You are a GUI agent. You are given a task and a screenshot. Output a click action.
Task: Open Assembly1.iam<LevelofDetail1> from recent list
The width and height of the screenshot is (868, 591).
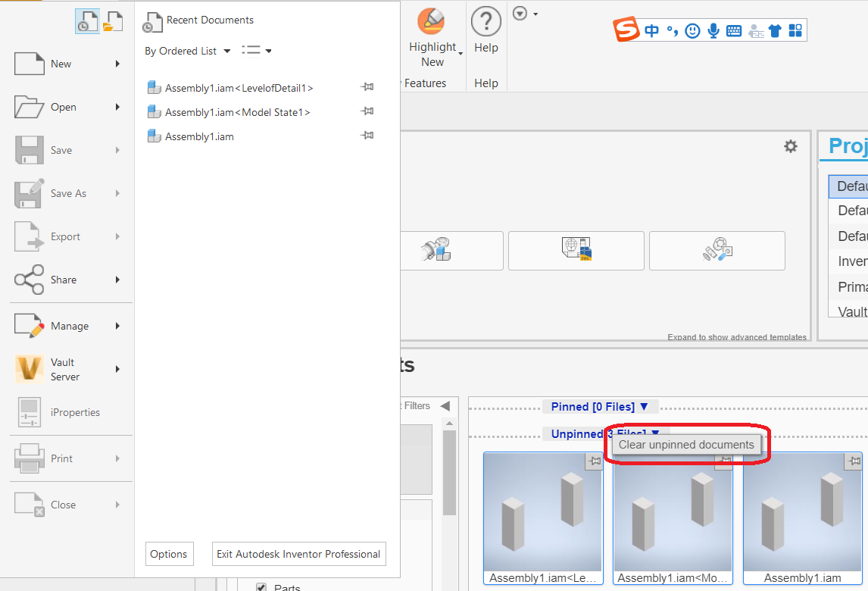(239, 88)
